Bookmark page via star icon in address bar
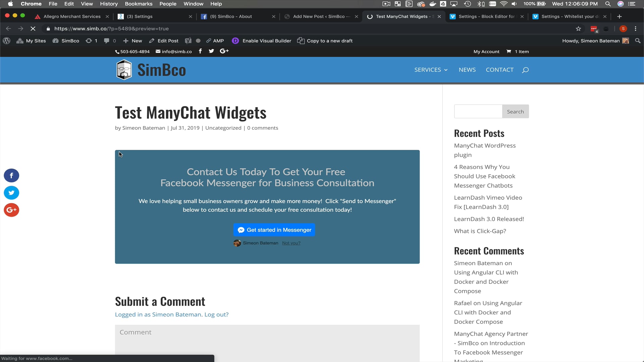644x362 pixels. 578,29
